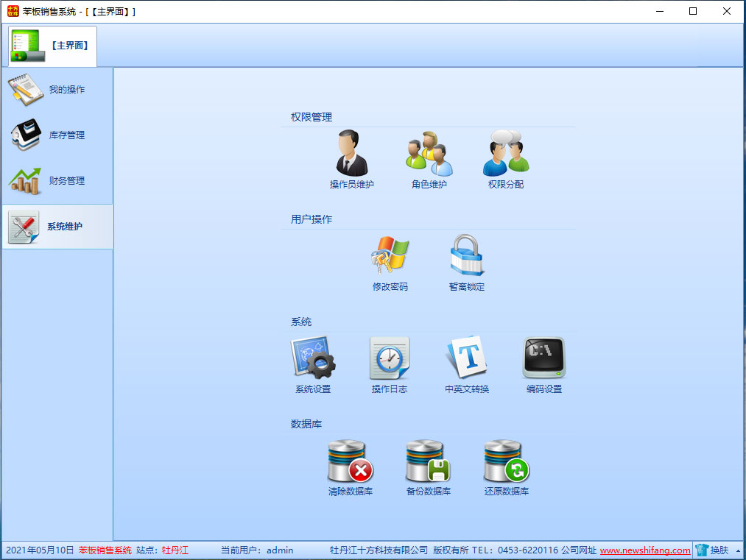
Task: Click the 暂离锁定 padlock icon
Action: pyautogui.click(x=467, y=256)
